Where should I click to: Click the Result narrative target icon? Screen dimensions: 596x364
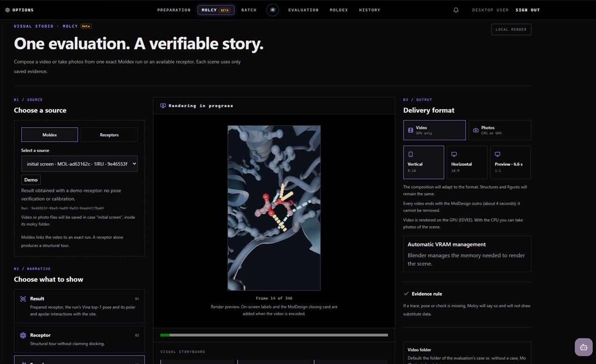click(23, 299)
